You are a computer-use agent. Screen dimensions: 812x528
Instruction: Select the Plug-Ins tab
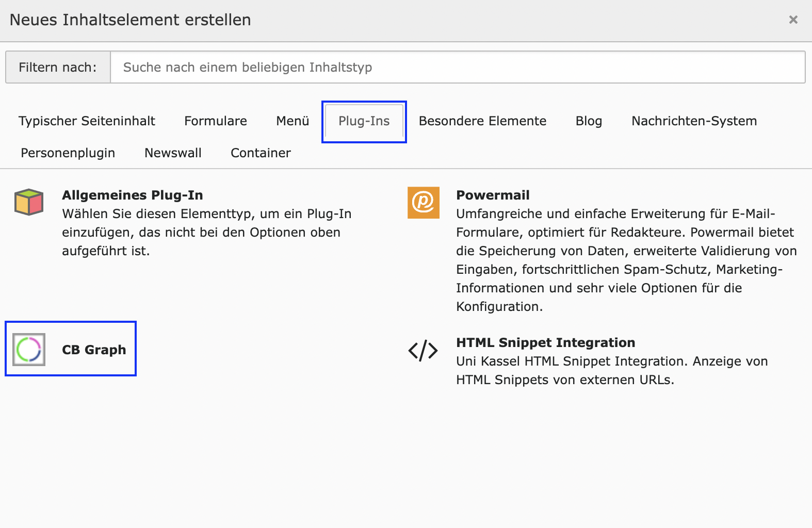tap(364, 121)
